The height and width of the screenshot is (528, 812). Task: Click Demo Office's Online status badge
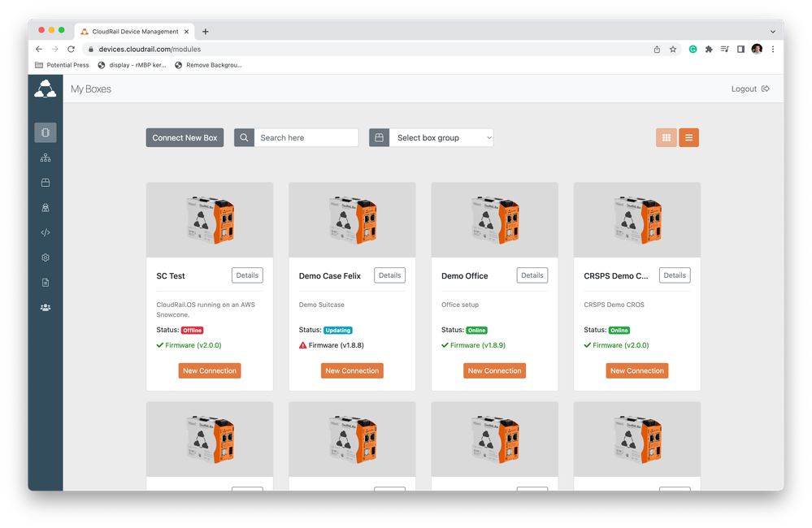pyautogui.click(x=476, y=331)
